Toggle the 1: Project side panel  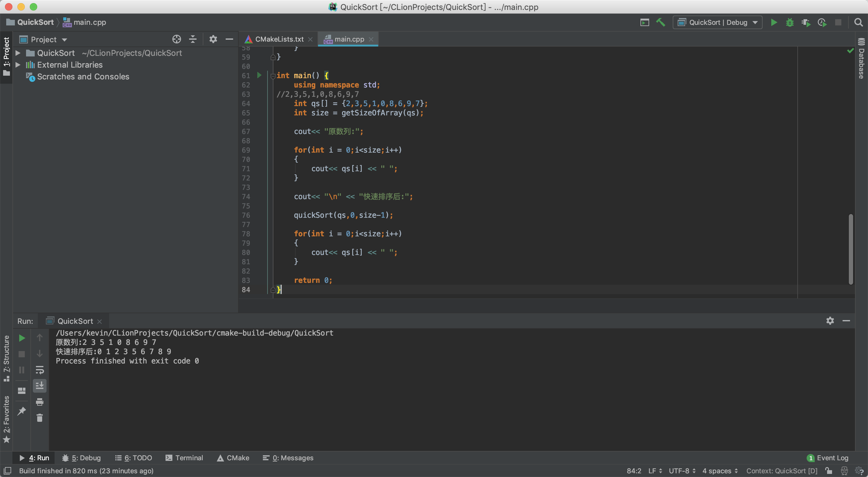pos(7,56)
